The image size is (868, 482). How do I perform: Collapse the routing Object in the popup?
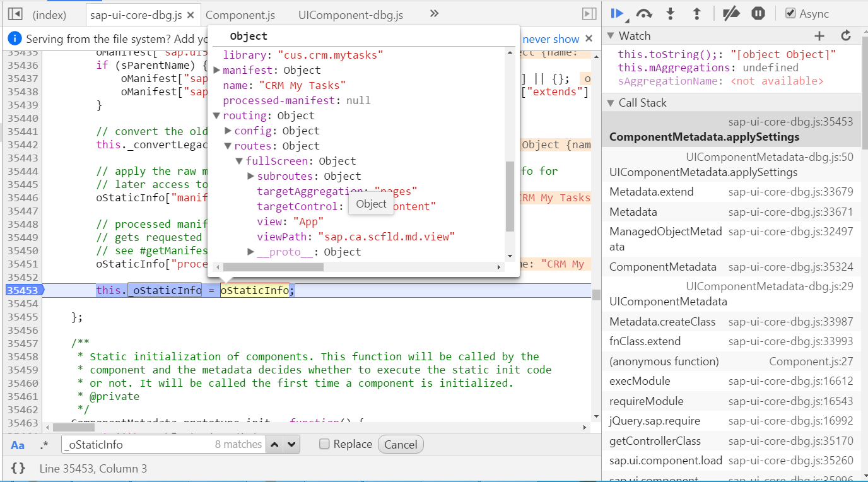(217, 115)
